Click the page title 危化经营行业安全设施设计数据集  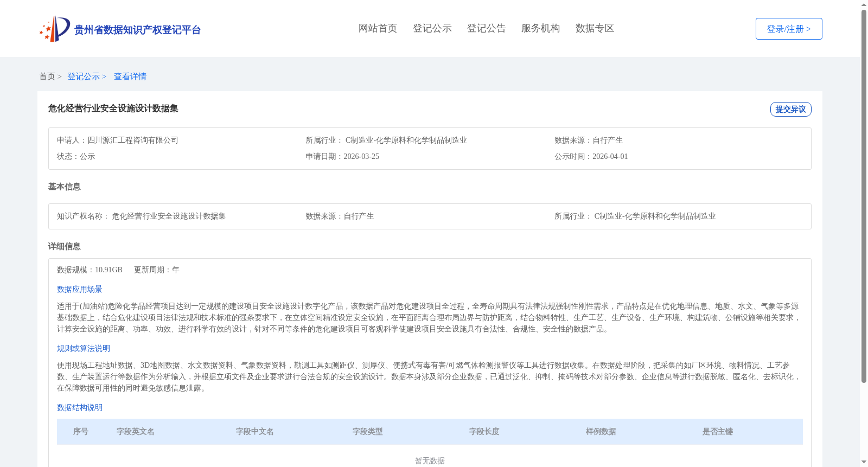point(113,108)
